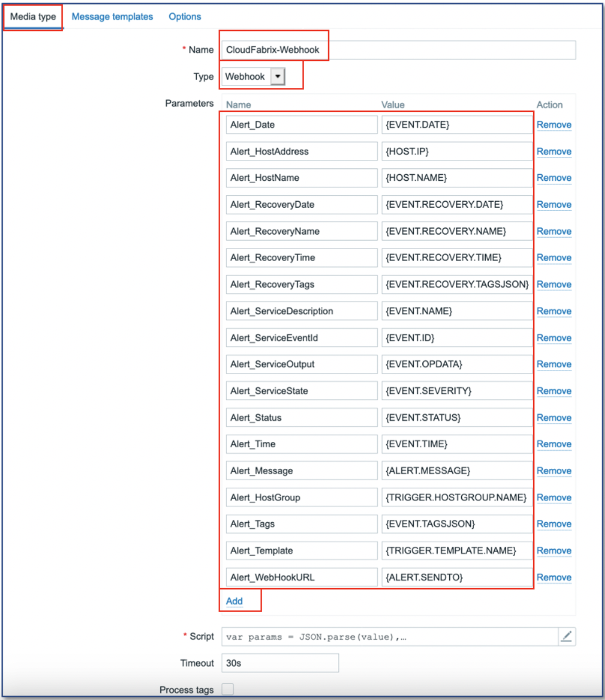Remove the Alert_Tags parameter
The image size is (605, 700).
pos(554,524)
